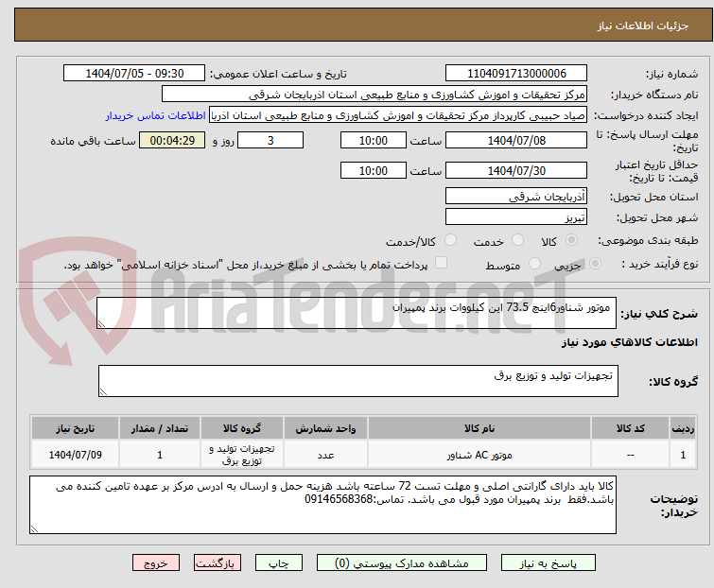
Task: Click the نام کالا column header
Action: [479, 428]
